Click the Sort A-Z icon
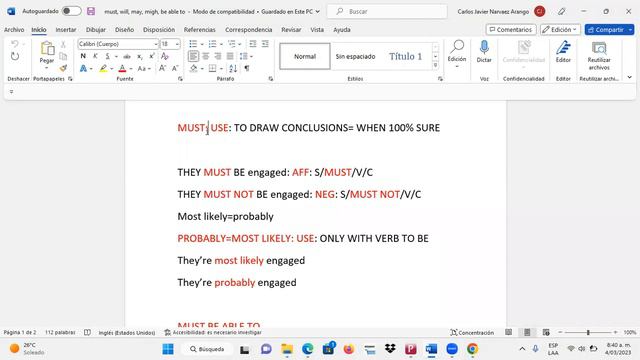 233,68
